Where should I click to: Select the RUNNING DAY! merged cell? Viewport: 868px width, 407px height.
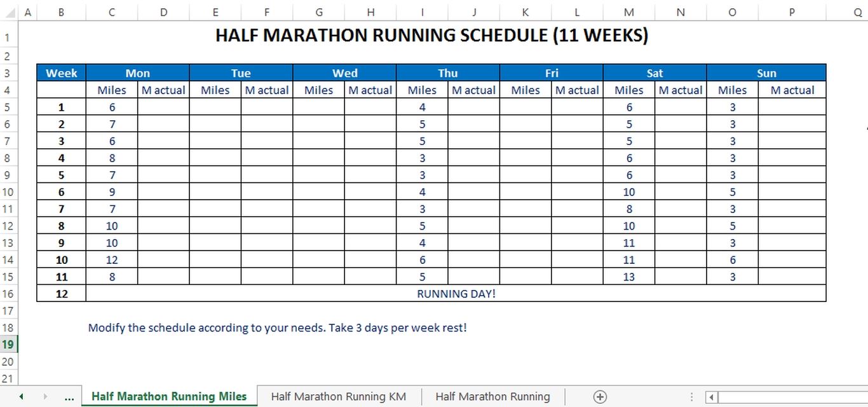(x=456, y=293)
